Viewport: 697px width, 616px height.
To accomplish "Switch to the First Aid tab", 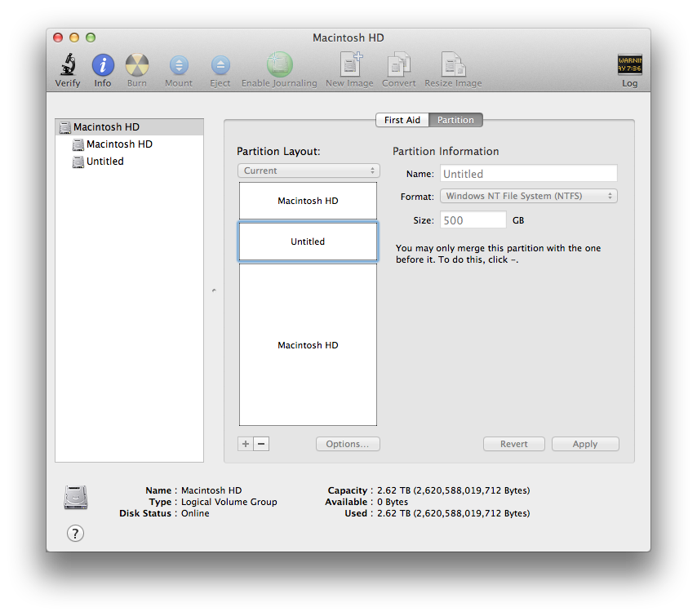I will click(x=402, y=120).
